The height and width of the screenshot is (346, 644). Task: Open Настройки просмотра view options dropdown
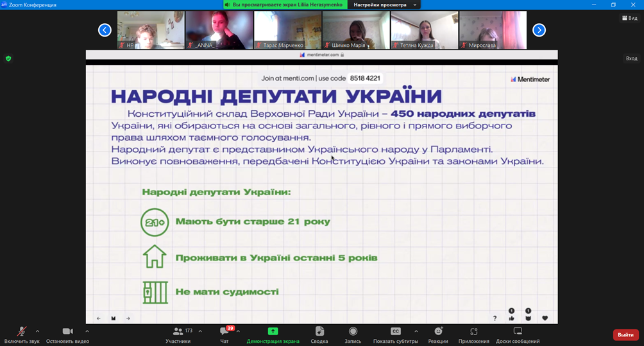(385, 4)
